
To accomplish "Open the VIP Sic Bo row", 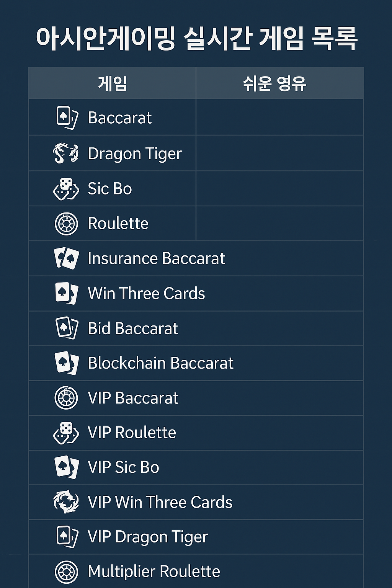I will (196, 467).
